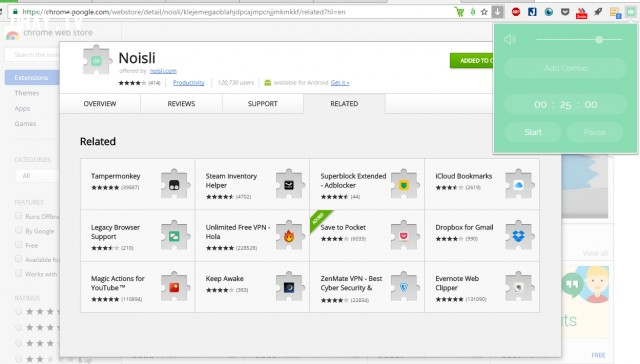The width and height of the screenshot is (640, 364).
Task: Click the Tampermonkey extension icon
Action: point(175,184)
